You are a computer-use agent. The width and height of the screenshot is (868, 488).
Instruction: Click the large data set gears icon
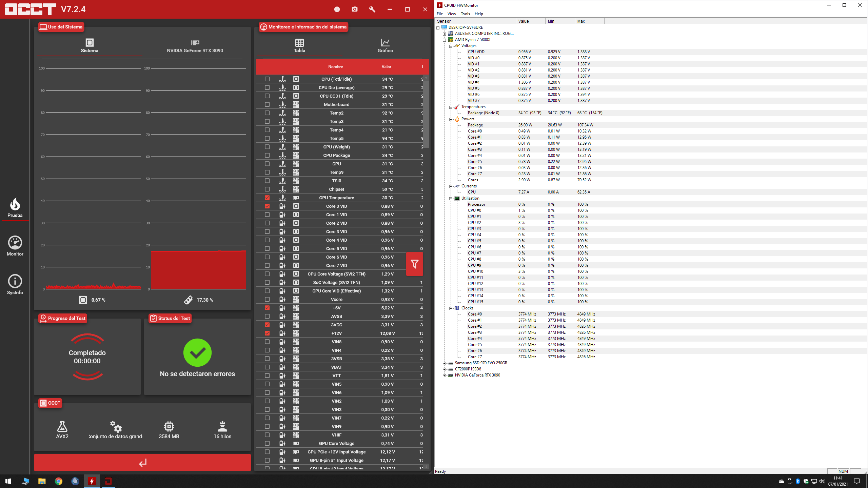point(116,426)
